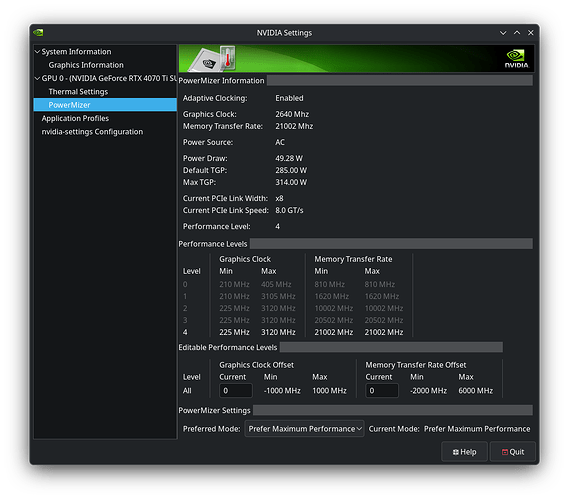Image resolution: width=568 pixels, height=500 pixels.
Task: Click the NVIDIA logo in the banner
Action: click(516, 59)
